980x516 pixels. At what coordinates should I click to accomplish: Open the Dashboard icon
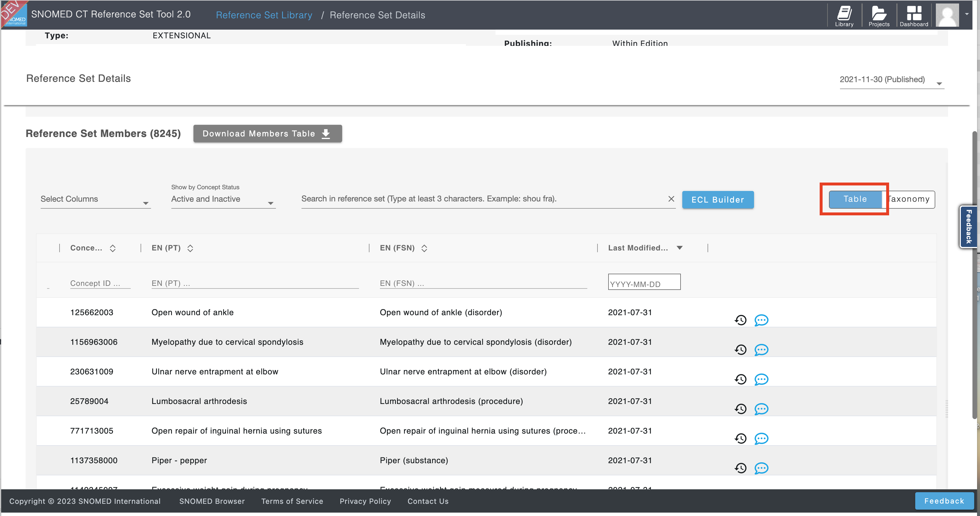click(x=914, y=16)
